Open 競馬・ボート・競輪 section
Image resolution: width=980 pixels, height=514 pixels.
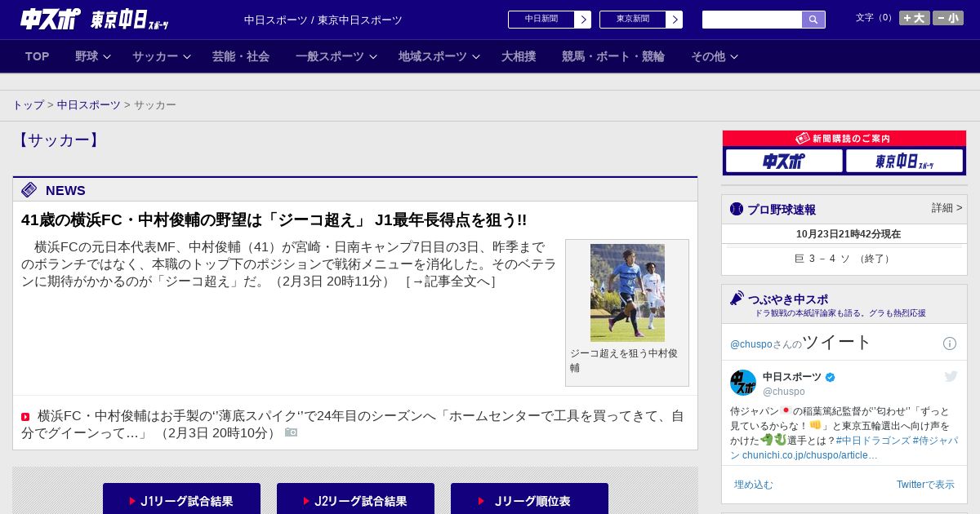(613, 56)
